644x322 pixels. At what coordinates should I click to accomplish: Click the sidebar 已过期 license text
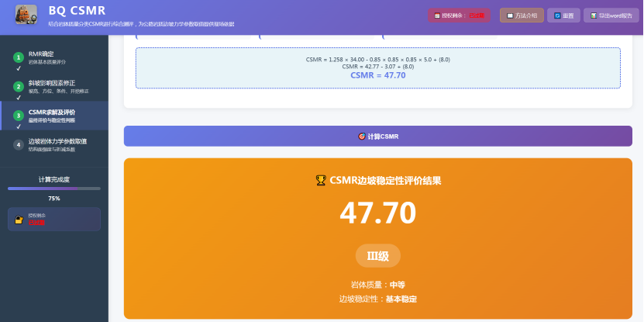[x=36, y=223]
